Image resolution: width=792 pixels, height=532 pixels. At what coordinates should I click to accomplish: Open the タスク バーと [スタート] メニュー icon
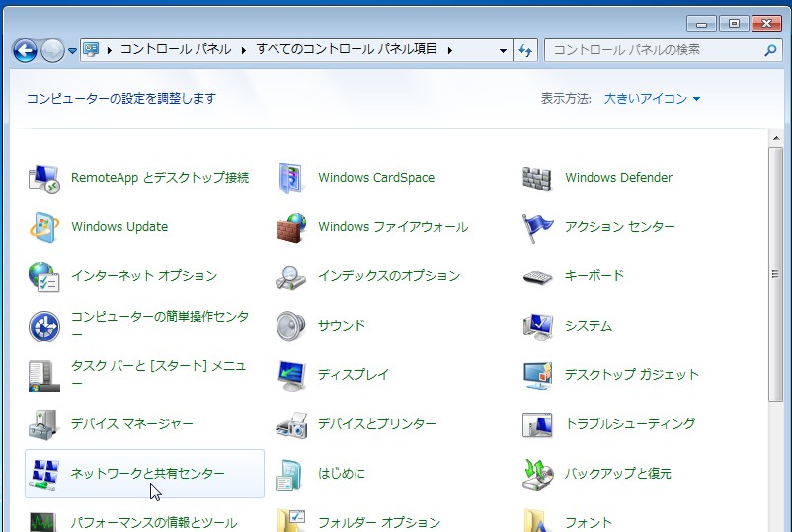pyautogui.click(x=43, y=375)
